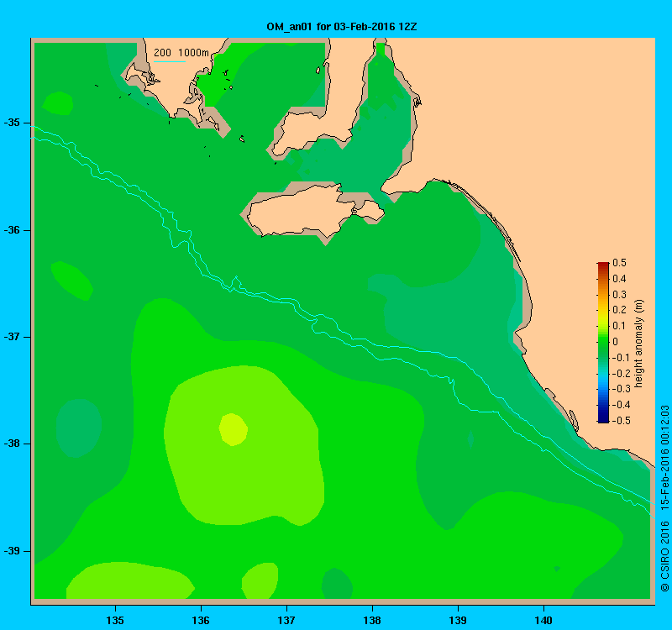
Task: Click the longitude label 140
Action: pos(543,620)
